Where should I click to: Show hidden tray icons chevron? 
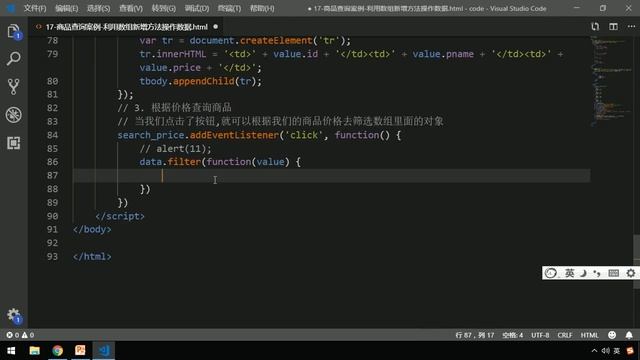[594, 351]
